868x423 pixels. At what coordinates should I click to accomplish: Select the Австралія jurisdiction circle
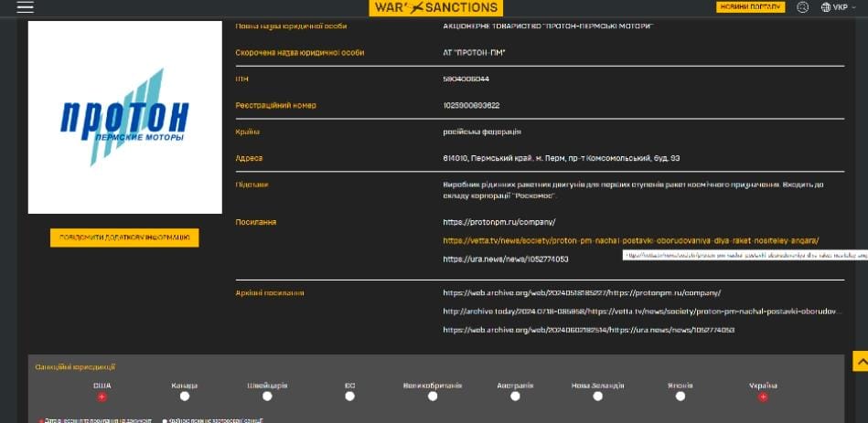[x=515, y=397]
